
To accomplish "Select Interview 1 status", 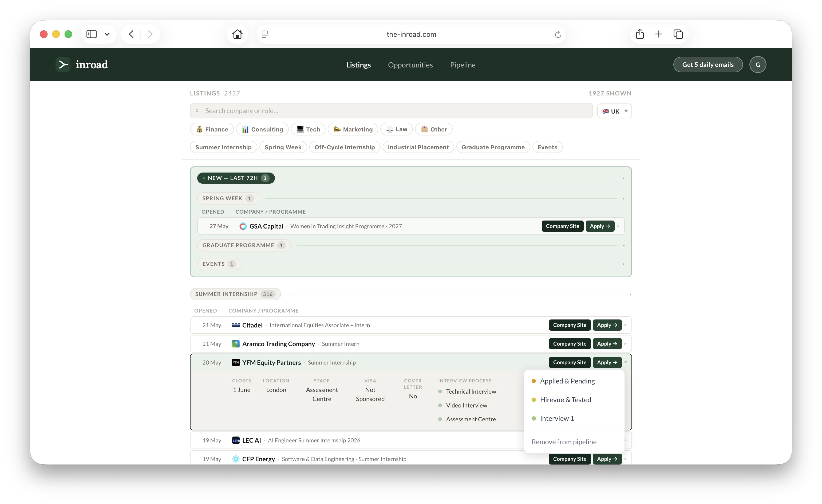I will (574, 418).
